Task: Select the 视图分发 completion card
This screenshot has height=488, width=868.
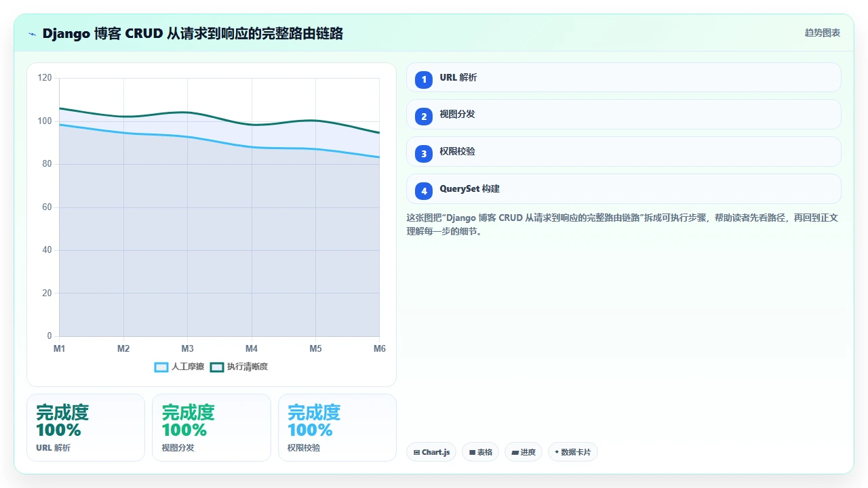Action: tap(212, 428)
